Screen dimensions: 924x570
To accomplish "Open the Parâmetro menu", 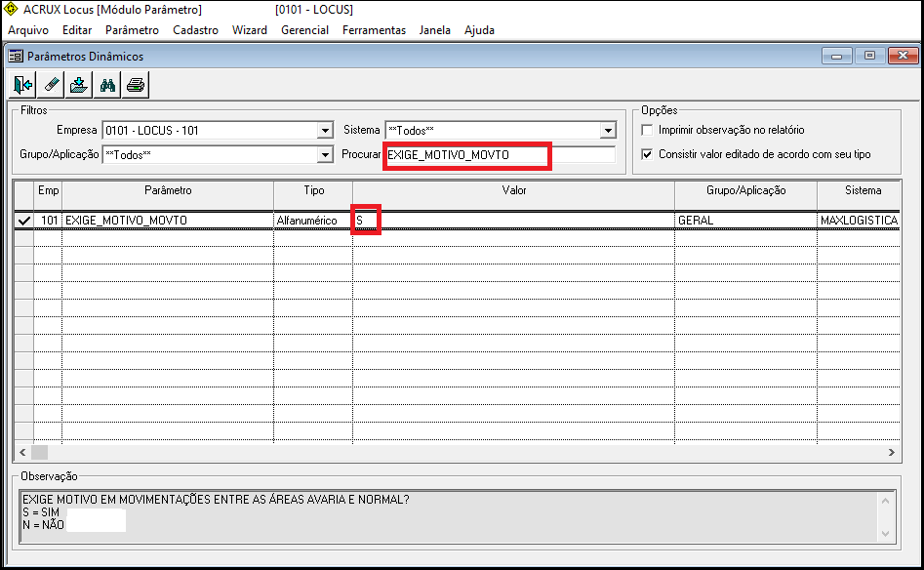I will point(132,30).
